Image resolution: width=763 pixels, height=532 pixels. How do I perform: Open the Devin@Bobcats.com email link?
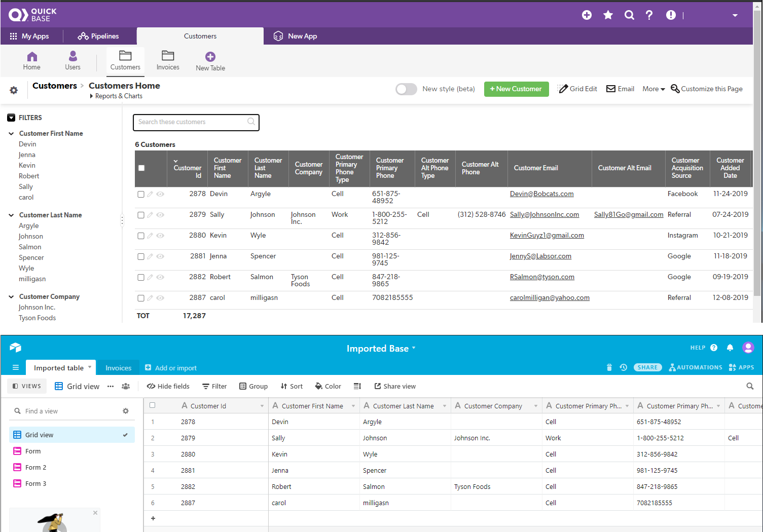[x=542, y=194]
